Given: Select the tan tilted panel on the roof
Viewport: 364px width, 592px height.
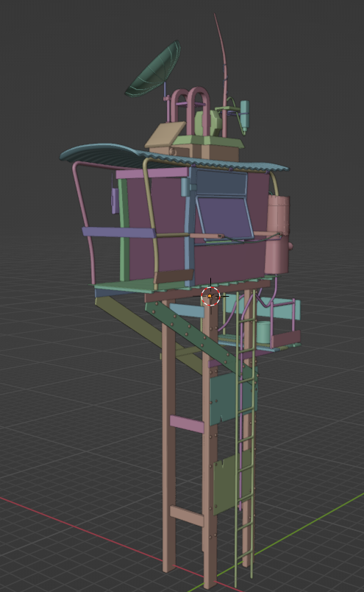Looking at the screenshot, I should point(165,135).
